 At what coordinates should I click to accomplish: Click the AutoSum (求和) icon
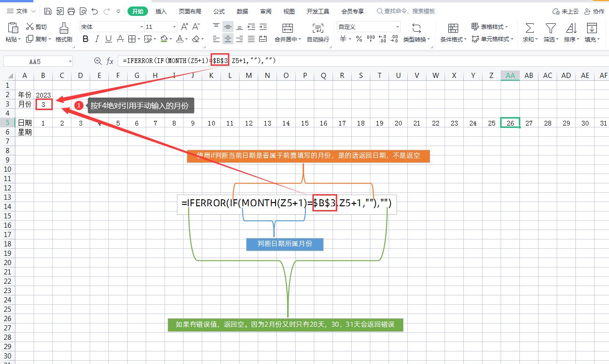coord(529,31)
